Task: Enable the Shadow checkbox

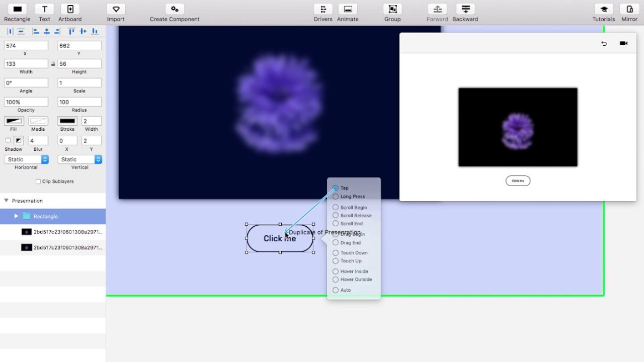Action: [8, 140]
